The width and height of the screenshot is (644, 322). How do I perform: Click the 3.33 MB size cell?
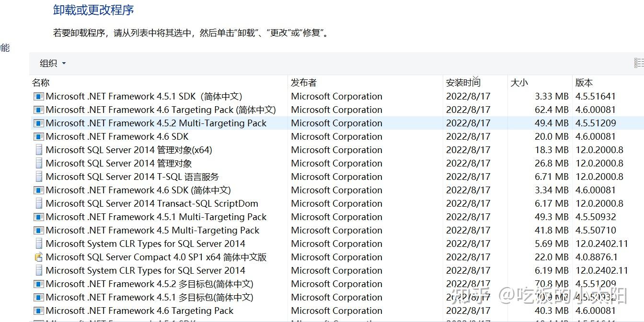(x=552, y=96)
